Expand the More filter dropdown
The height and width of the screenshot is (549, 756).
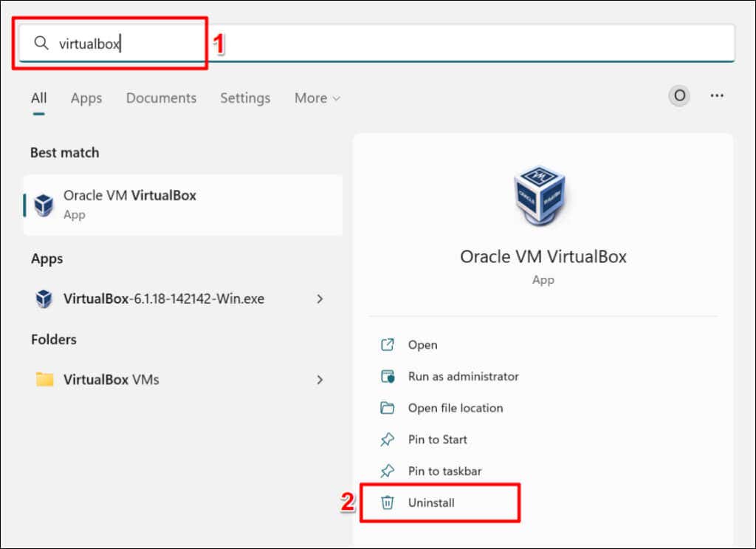[317, 98]
